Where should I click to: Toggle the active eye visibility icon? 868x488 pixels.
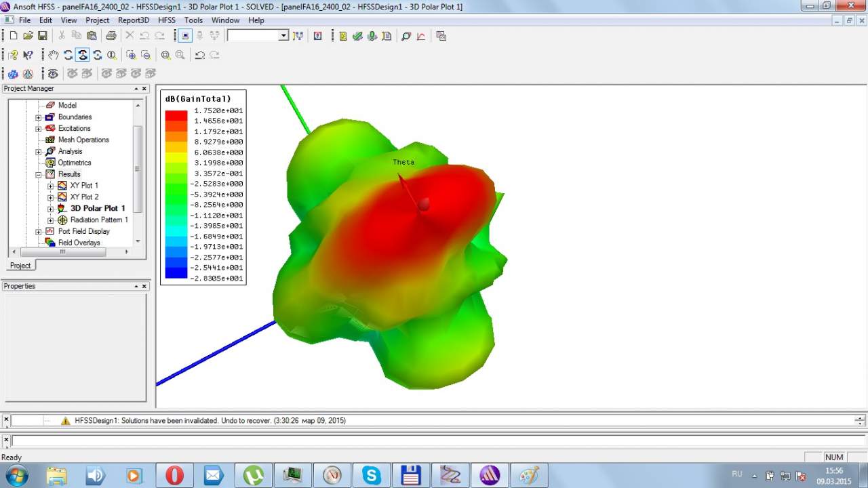pyautogui.click(x=53, y=73)
